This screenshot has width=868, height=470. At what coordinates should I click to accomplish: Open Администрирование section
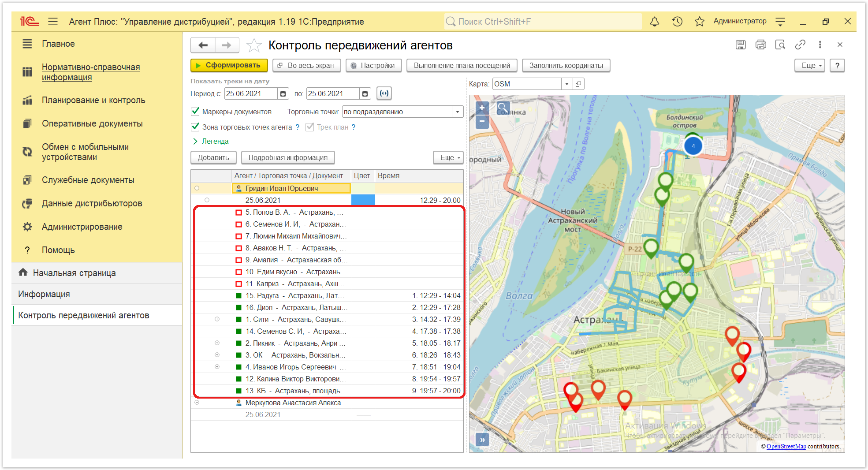(x=82, y=227)
